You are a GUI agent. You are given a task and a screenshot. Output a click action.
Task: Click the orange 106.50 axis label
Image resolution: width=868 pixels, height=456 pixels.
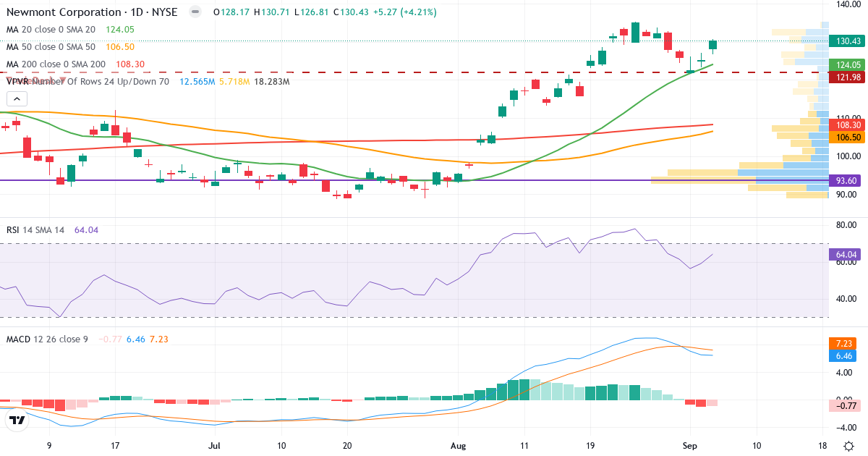point(847,137)
